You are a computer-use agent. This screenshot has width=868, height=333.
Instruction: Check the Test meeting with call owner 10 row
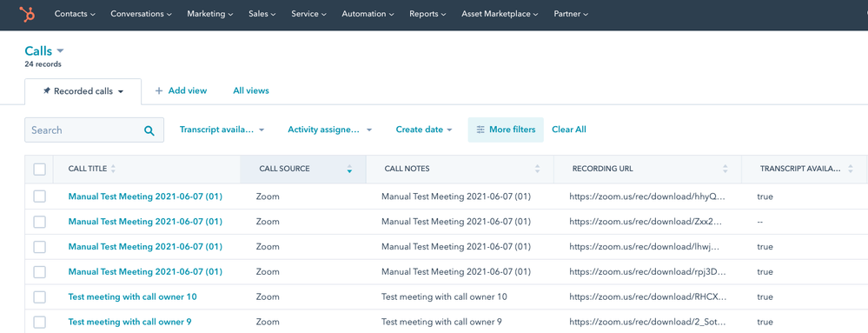click(39, 297)
